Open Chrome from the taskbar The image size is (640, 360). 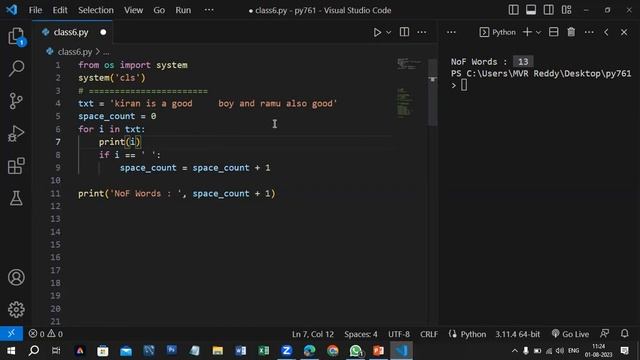pyautogui.click(x=333, y=351)
